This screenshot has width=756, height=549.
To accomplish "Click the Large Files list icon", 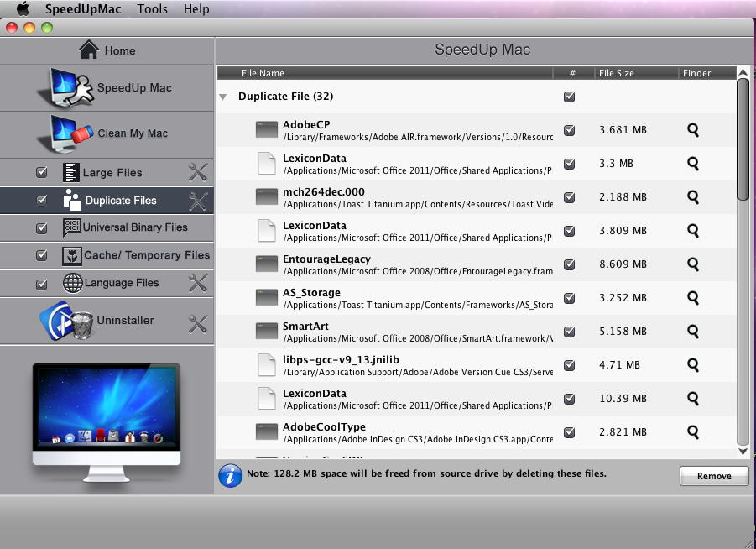I will click(70, 172).
